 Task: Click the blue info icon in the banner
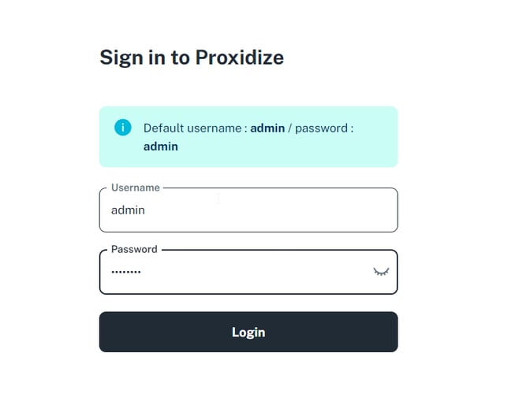123,127
